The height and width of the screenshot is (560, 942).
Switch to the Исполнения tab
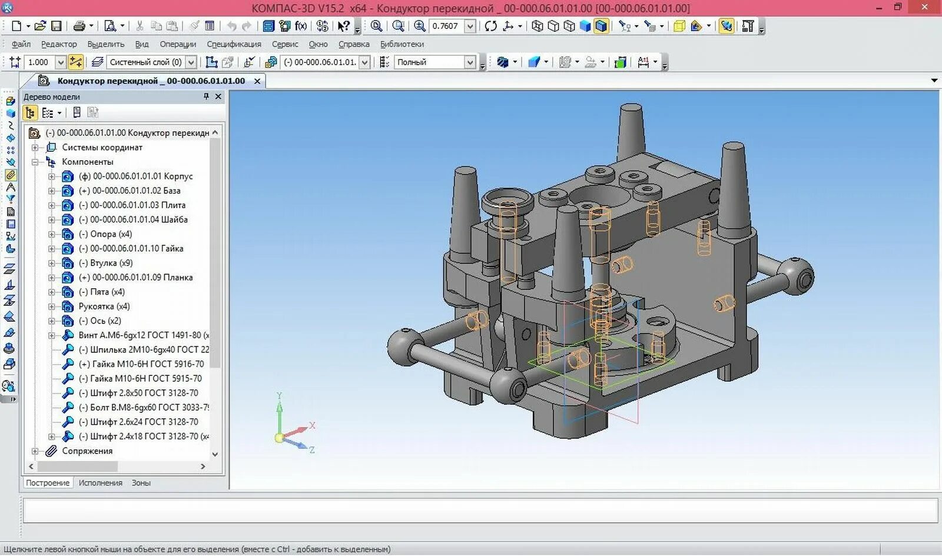pyautogui.click(x=101, y=483)
